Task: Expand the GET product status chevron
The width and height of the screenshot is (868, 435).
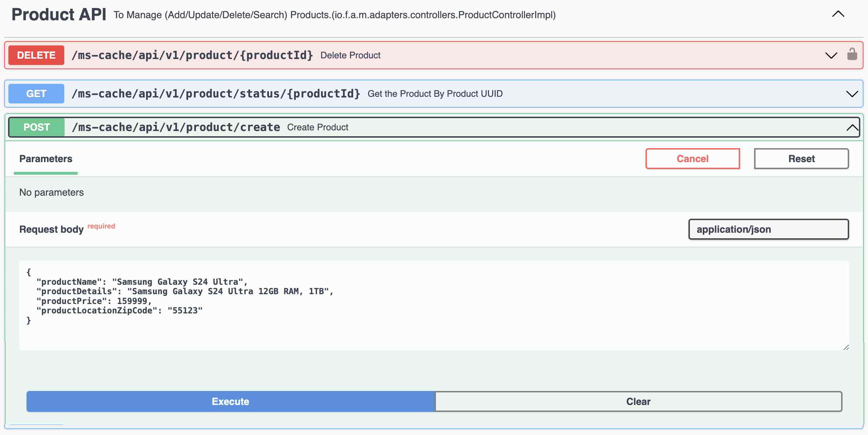Action: pos(852,94)
